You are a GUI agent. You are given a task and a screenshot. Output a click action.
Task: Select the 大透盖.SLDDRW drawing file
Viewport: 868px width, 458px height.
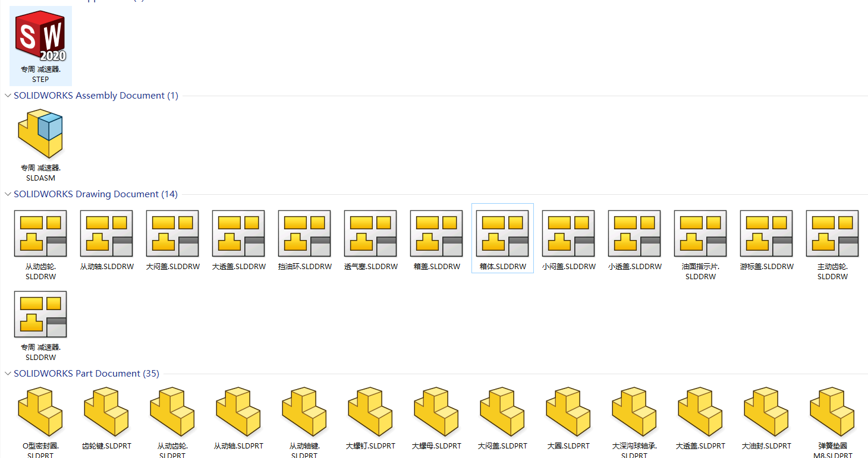[238, 240]
